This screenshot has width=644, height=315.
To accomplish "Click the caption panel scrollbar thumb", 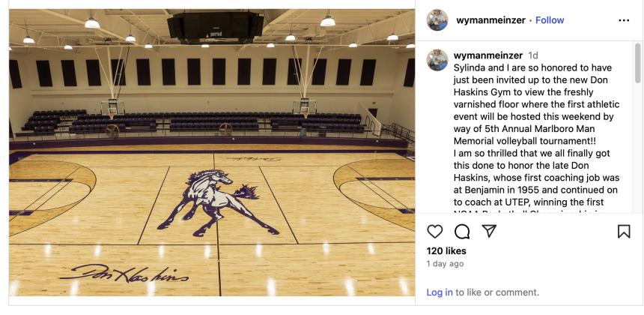I will (x=637, y=62).
